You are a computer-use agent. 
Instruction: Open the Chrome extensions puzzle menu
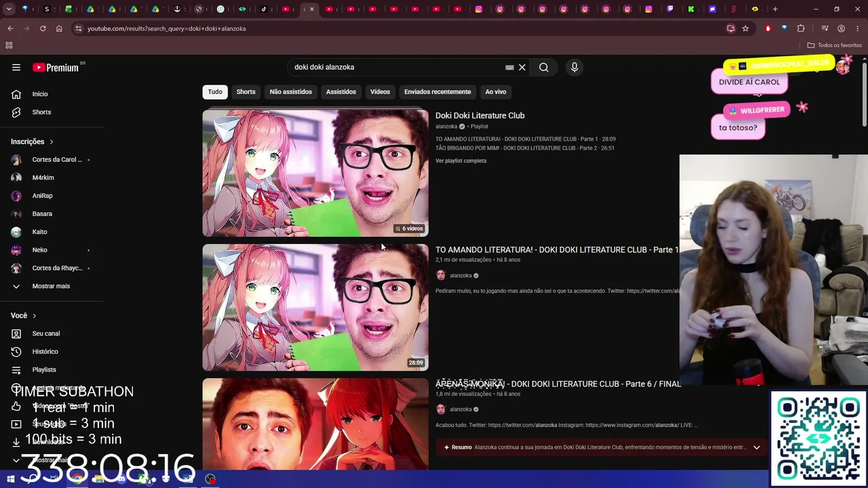801,28
